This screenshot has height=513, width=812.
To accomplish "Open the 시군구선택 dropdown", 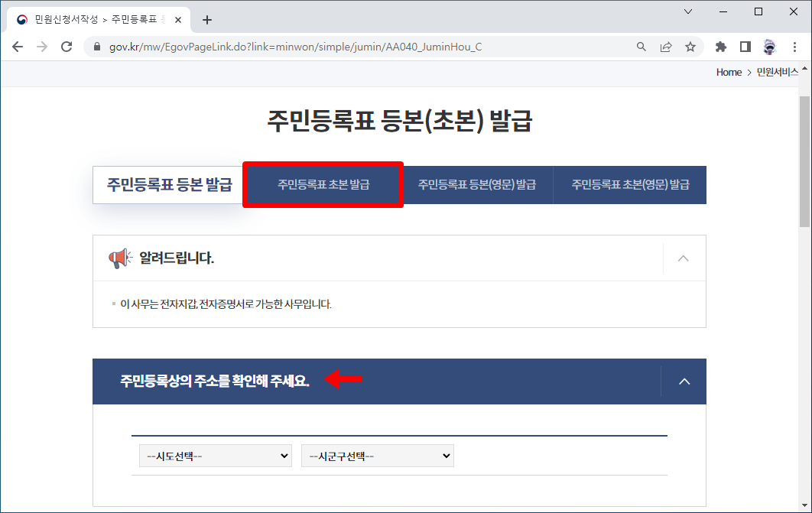I will pyautogui.click(x=378, y=456).
